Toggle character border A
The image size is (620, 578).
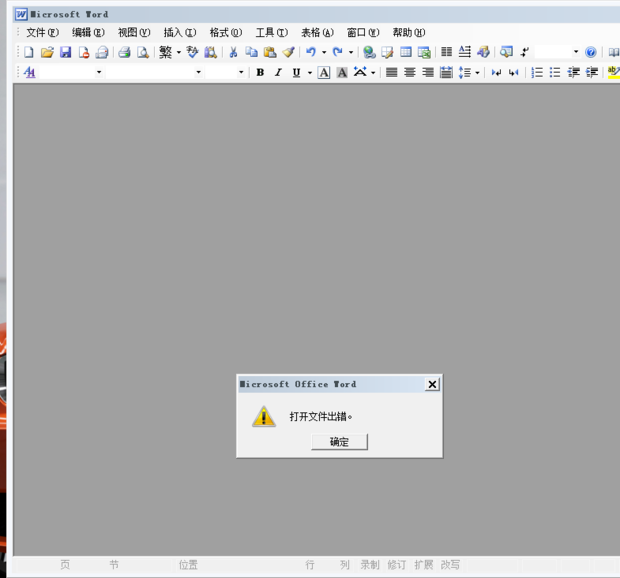pyautogui.click(x=324, y=72)
